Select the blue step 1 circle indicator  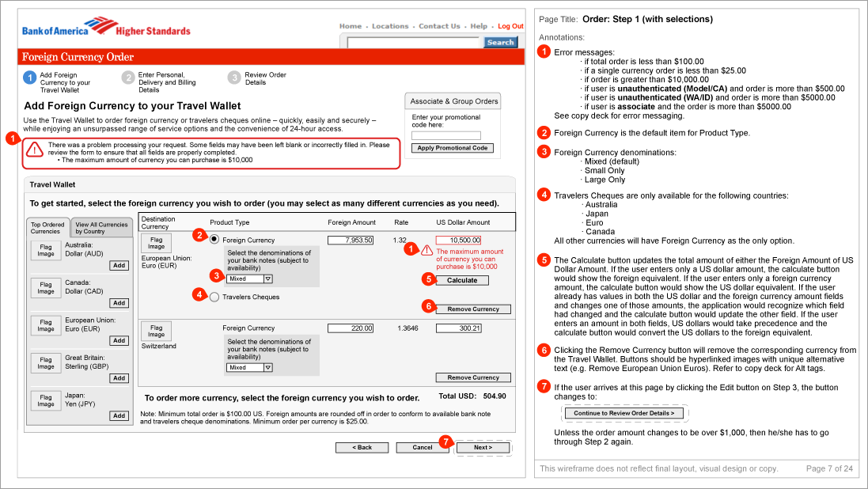coord(30,78)
